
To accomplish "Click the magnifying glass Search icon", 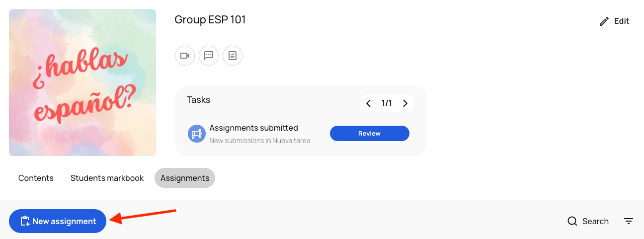I will pos(572,221).
